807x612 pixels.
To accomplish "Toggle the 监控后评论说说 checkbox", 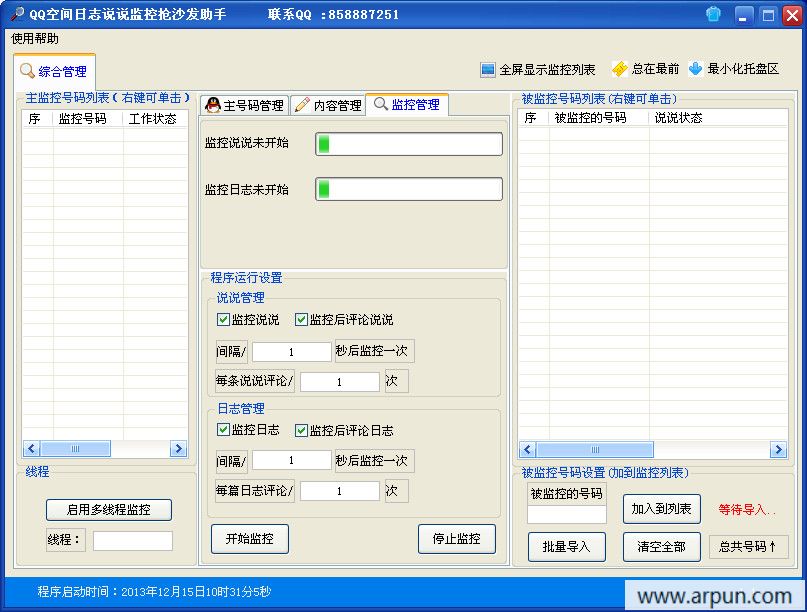I will 301,320.
